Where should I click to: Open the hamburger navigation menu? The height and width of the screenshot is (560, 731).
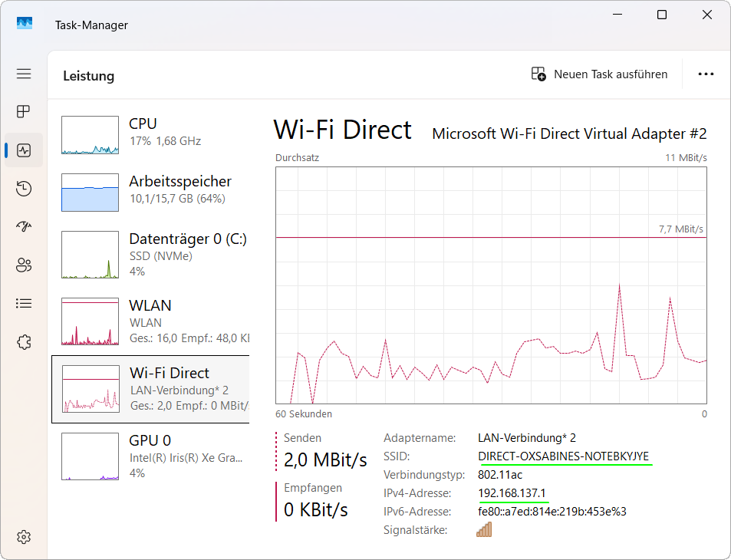[24, 74]
